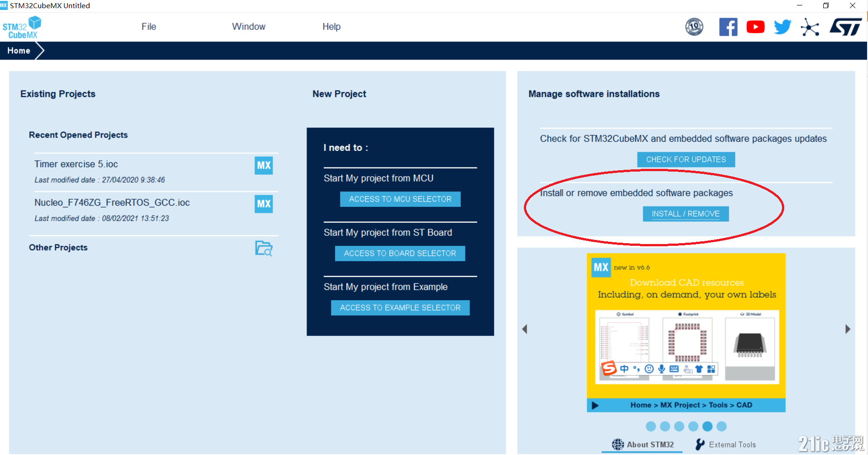
Task: Select the fourth carousel dot
Action: pyautogui.click(x=693, y=426)
